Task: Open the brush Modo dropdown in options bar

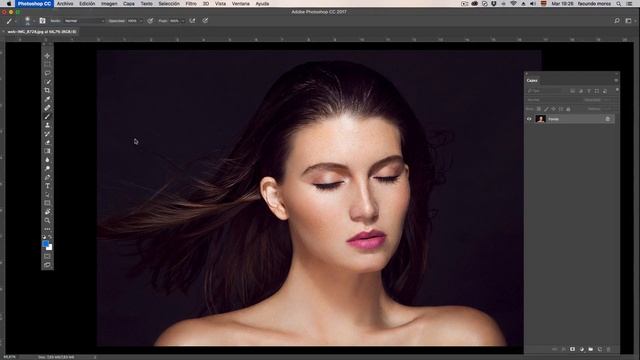Action: [x=84, y=21]
